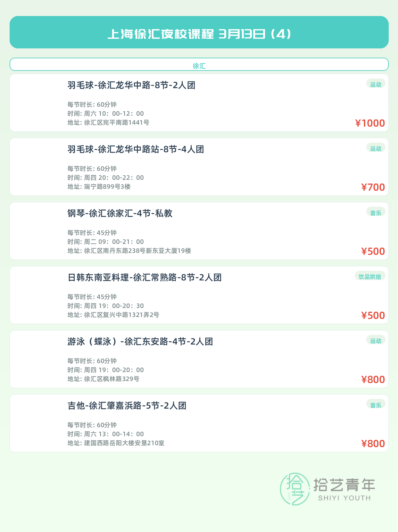398x532 pixels.
Task: Click the ¥700 price label
Action: [373, 187]
